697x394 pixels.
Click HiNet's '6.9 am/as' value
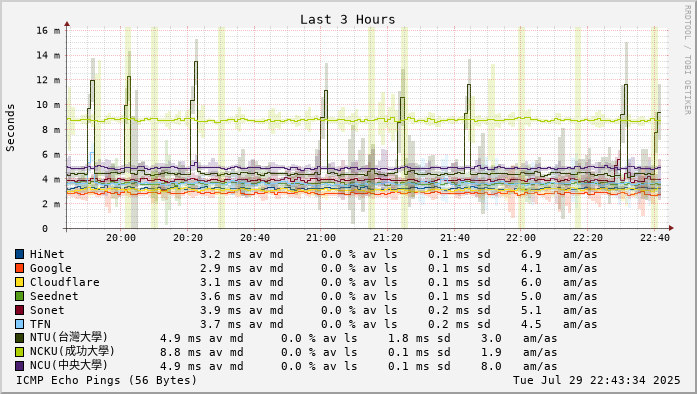pos(559,254)
